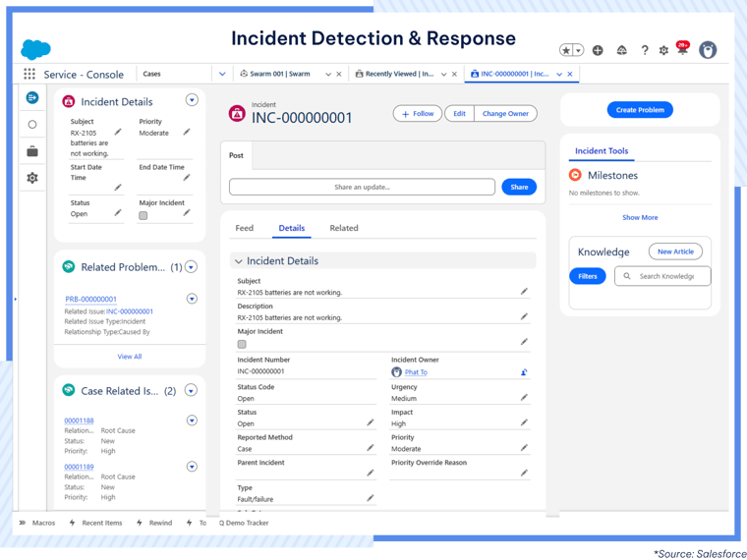
Task: Click the Salesforce cloud logo
Action: pos(35,49)
